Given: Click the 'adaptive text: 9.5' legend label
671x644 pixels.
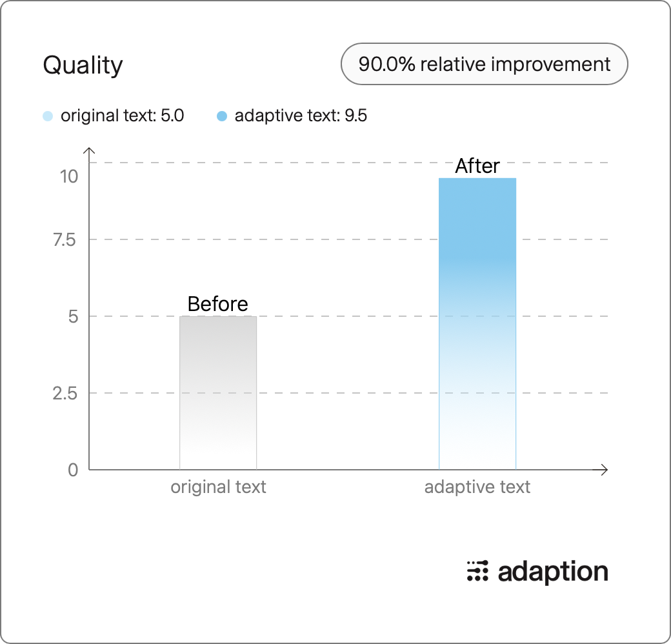Looking at the screenshot, I should 301,116.
